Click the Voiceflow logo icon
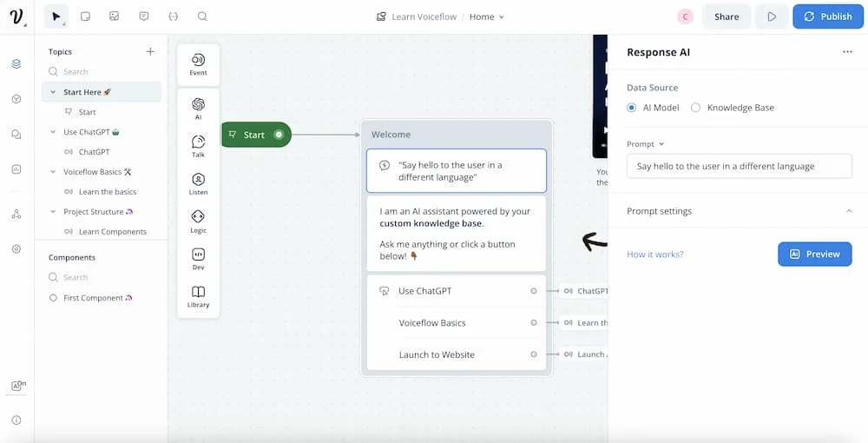The height and width of the screenshot is (443, 868). [16, 17]
